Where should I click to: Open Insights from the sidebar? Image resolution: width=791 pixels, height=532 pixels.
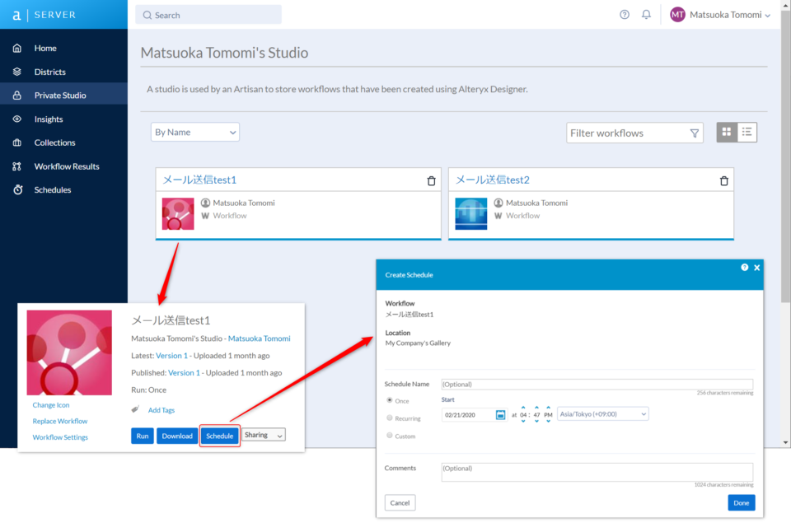(49, 119)
